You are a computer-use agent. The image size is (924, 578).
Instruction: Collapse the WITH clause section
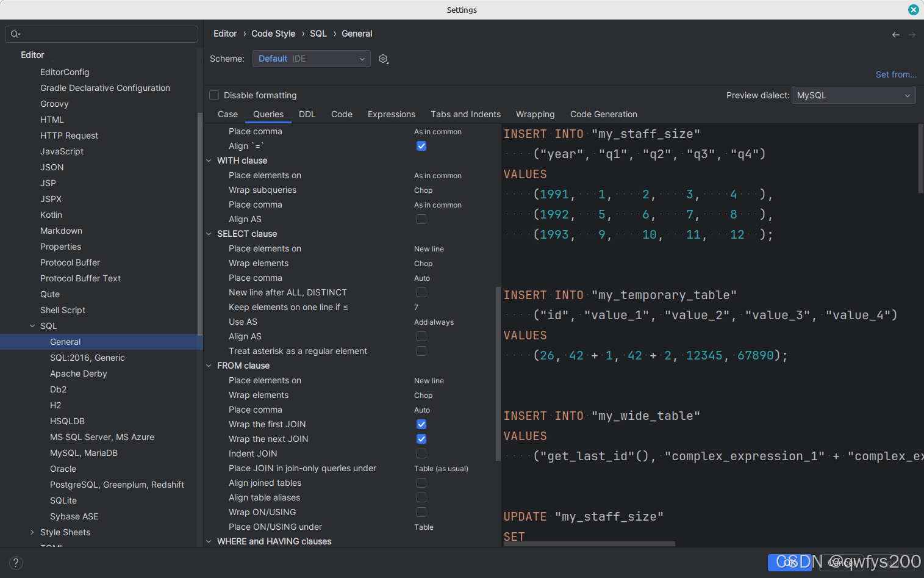pos(209,161)
